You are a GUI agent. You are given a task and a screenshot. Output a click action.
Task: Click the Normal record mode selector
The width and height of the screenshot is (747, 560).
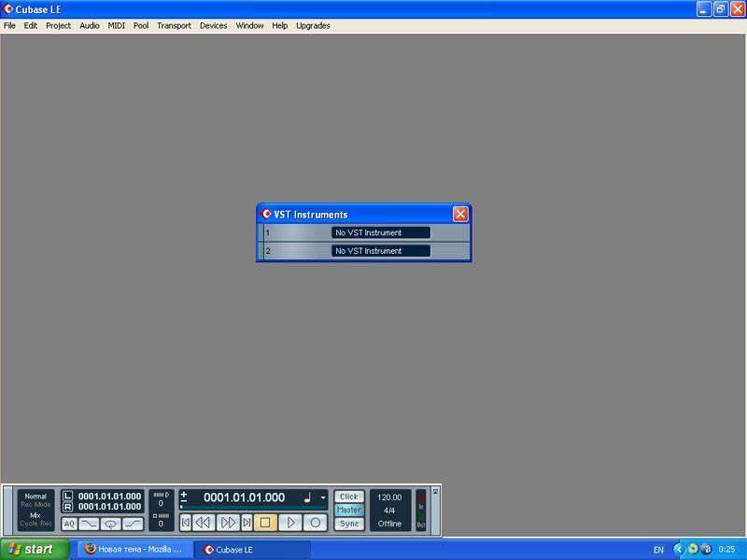coord(35,497)
